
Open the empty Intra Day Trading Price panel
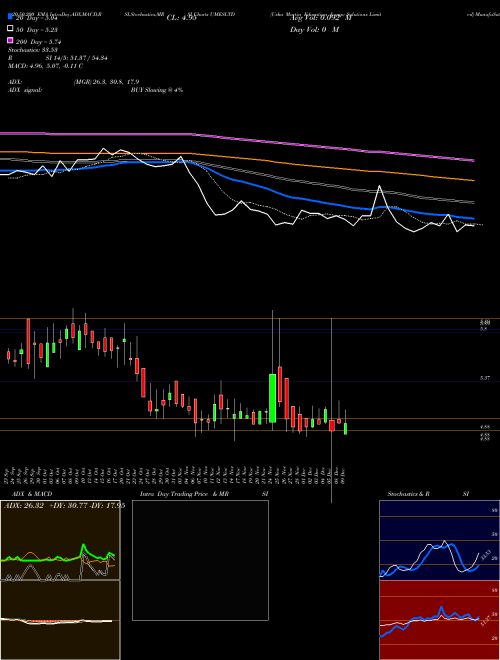(200, 560)
